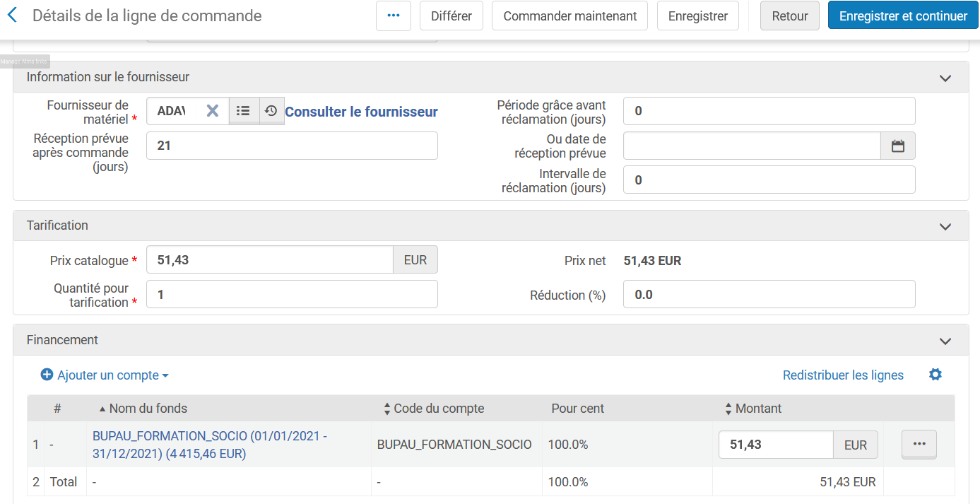Image resolution: width=980 pixels, height=504 pixels.
Task: Collapse the Tarification section
Action: tap(945, 226)
